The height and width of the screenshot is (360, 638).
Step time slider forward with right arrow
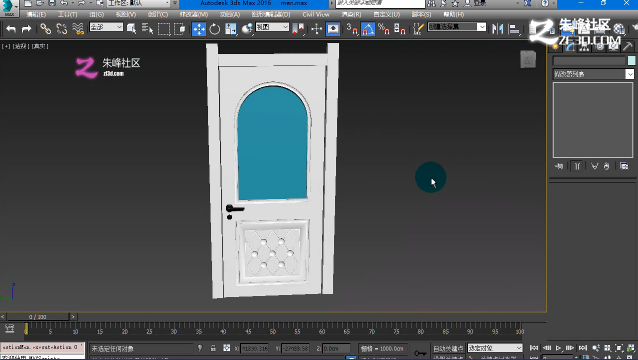pyautogui.click(x=73, y=316)
